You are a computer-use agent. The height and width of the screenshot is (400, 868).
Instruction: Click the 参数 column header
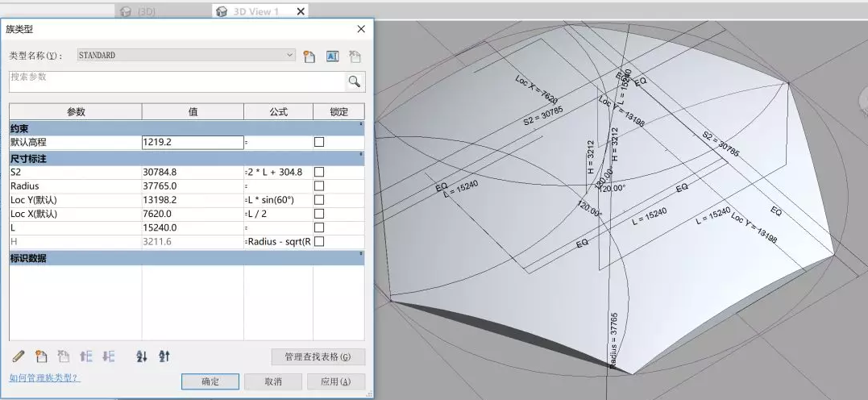pyautogui.click(x=76, y=111)
